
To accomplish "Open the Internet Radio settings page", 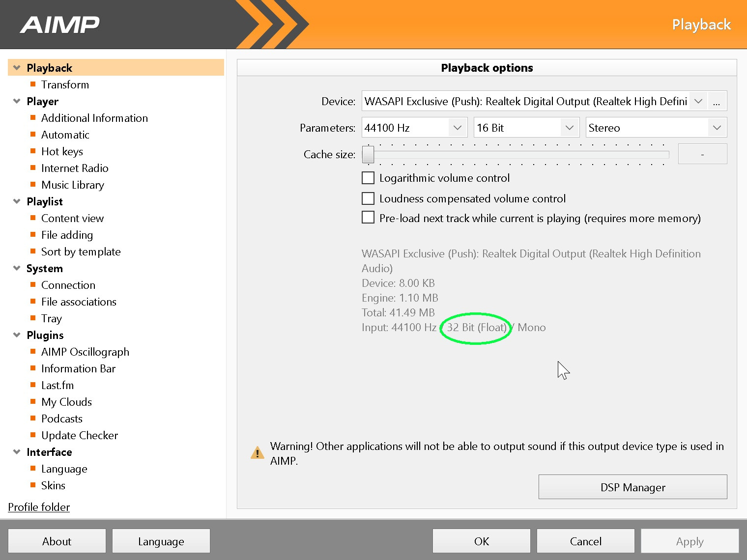I will coord(75,168).
